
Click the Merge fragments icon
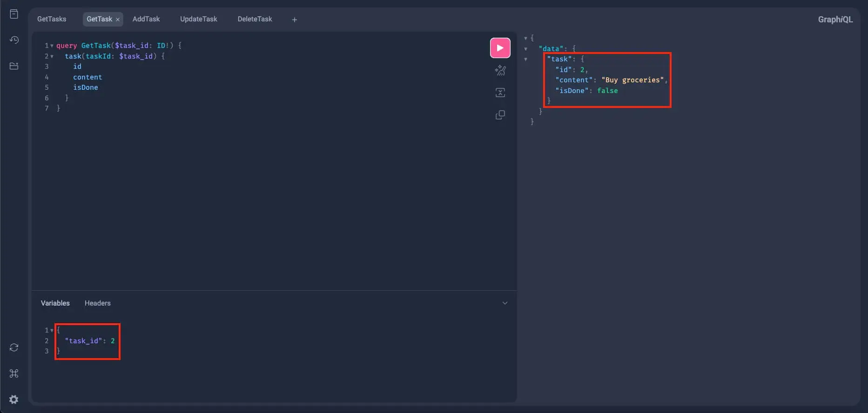(x=500, y=93)
